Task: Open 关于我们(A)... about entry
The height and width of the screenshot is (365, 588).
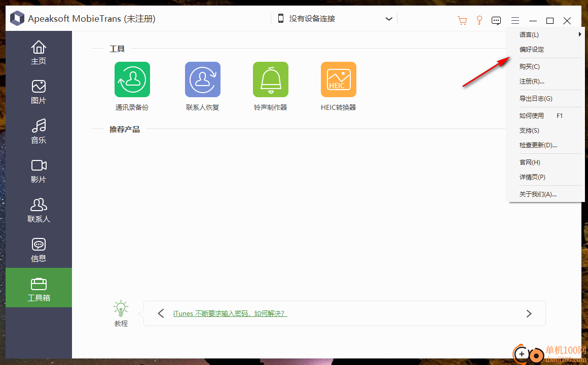Action: [545, 194]
